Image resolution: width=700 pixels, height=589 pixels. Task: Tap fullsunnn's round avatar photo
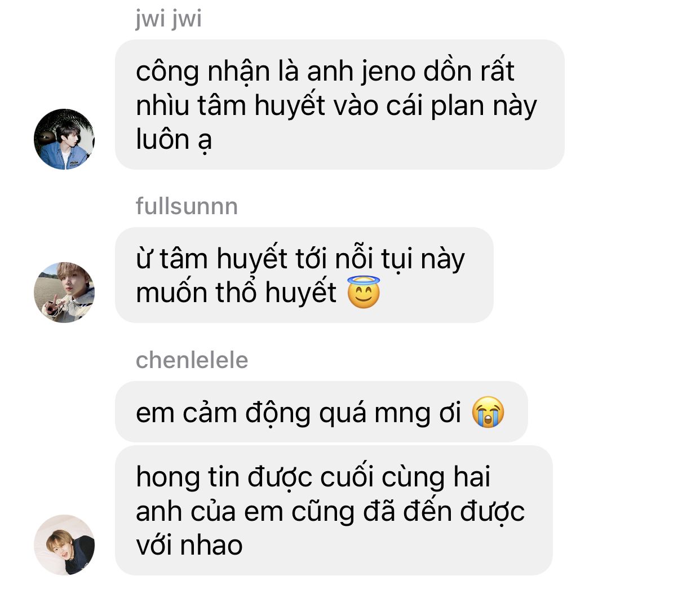click(64, 293)
